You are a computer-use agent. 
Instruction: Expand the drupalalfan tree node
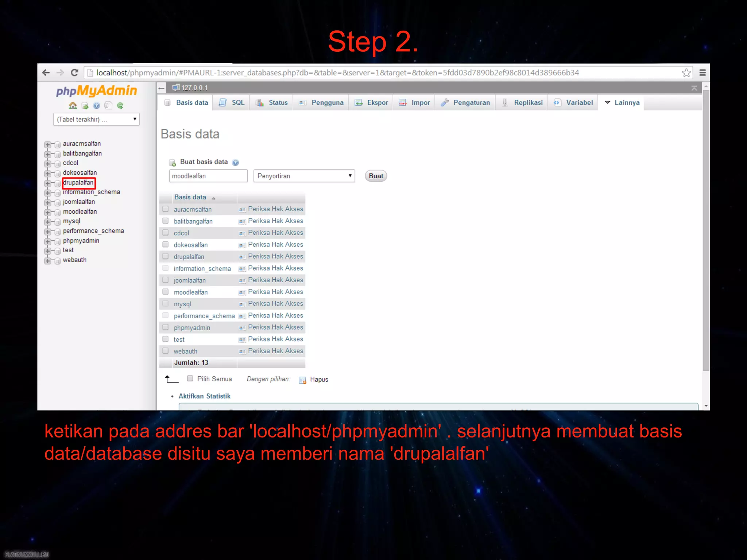[47, 183]
